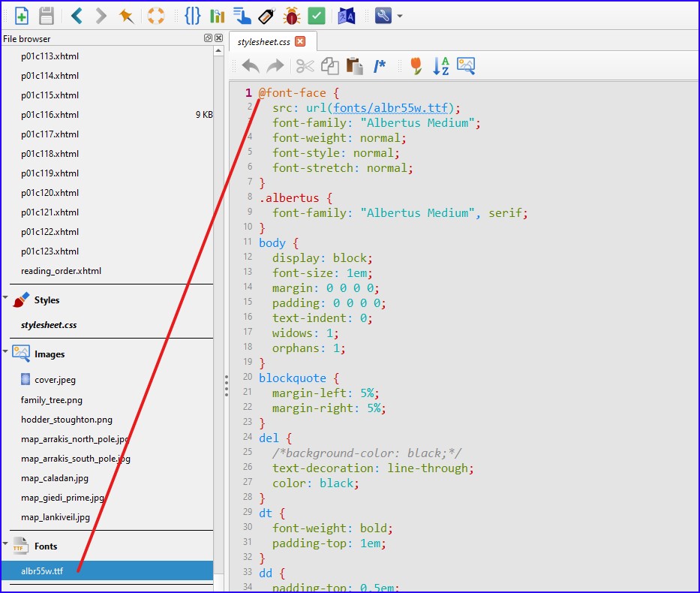Close the stylesheet.css tab
The width and height of the screenshot is (700, 593).
(300, 41)
